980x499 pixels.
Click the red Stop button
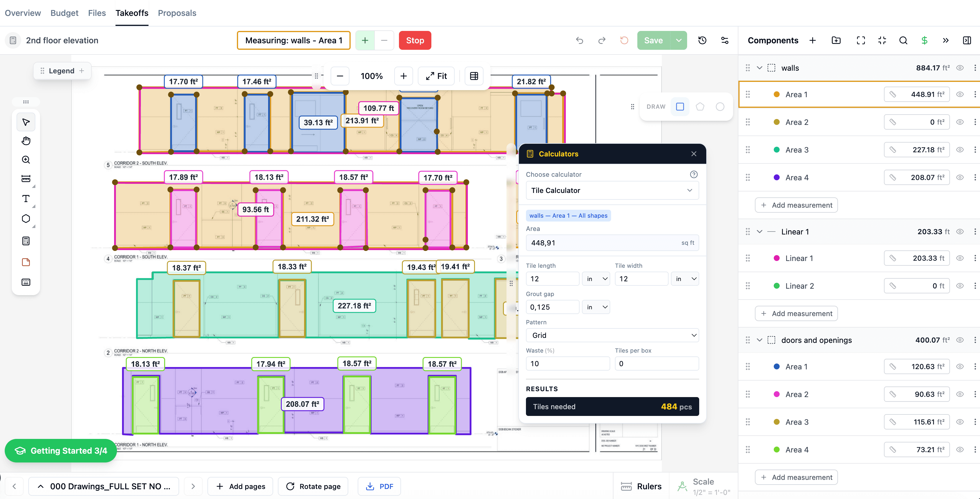(415, 40)
